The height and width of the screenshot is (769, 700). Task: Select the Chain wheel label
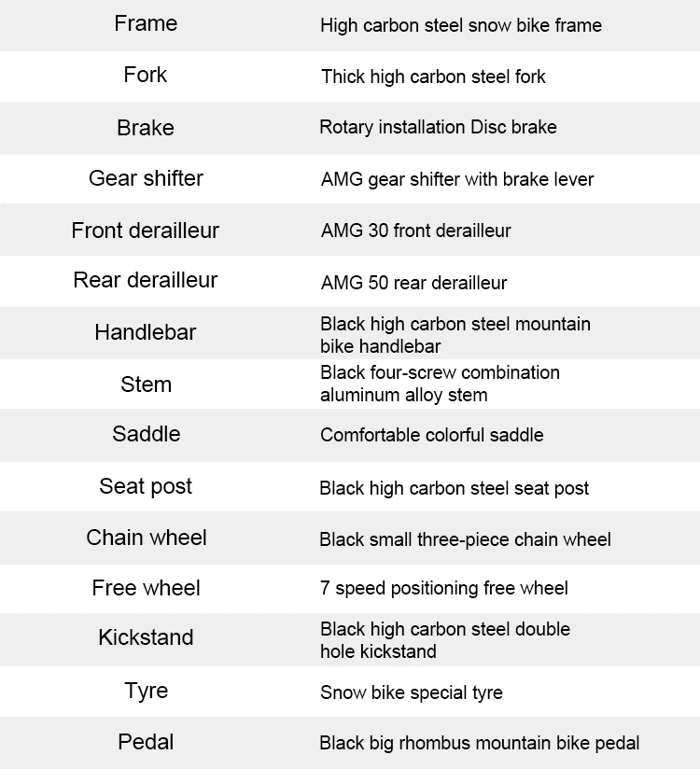tap(147, 538)
